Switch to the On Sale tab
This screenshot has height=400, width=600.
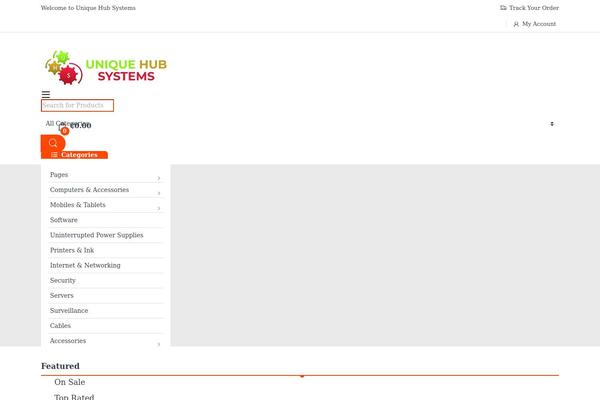point(70,382)
